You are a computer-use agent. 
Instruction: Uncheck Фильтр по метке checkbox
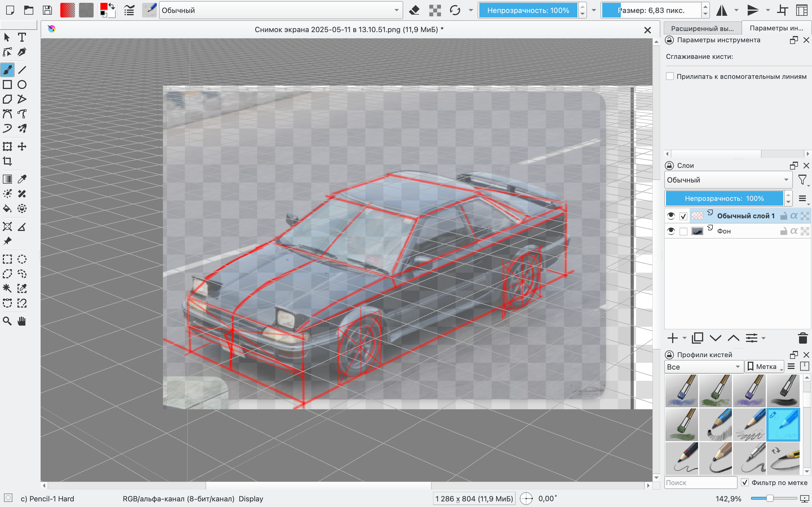tap(745, 482)
